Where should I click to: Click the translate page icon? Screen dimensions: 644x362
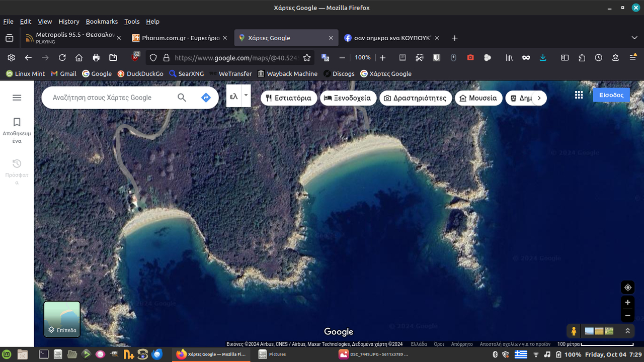(x=325, y=58)
